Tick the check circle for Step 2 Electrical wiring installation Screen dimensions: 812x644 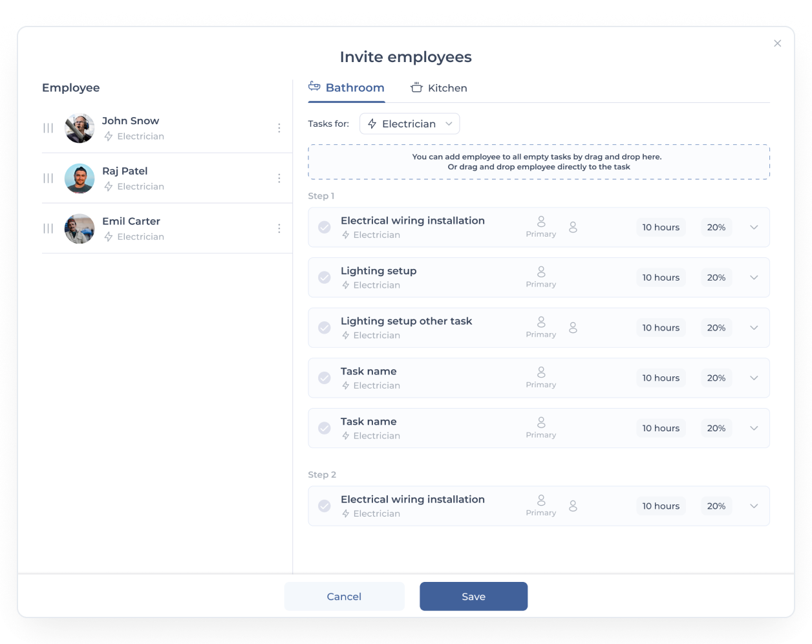tap(325, 506)
